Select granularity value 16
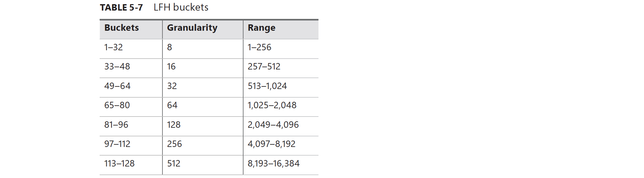This screenshot has width=644, height=178. (x=171, y=67)
